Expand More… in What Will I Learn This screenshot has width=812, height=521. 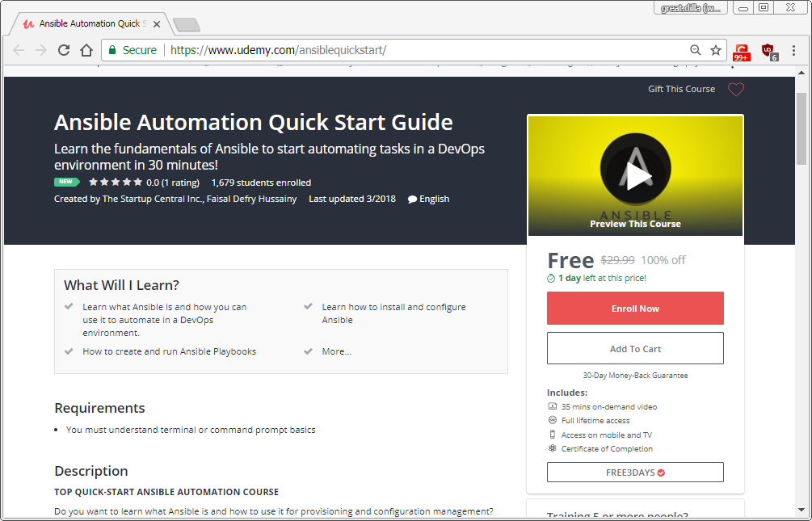(337, 351)
